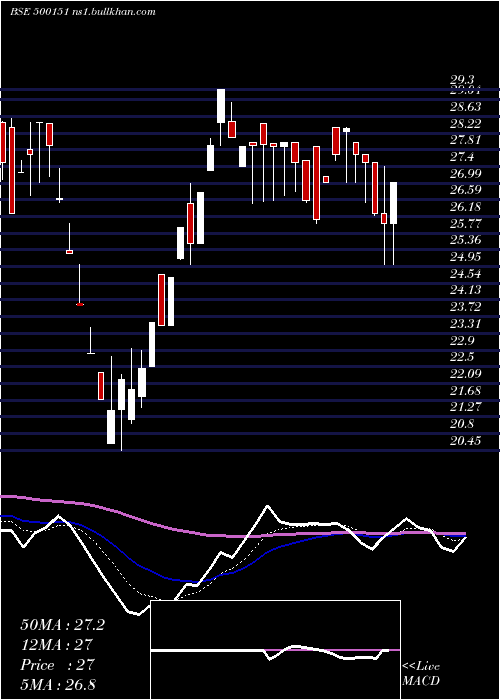This screenshot has height=700, width=500.
Task: Click the 21.68 price axis label
Action: pyautogui.click(x=465, y=391)
